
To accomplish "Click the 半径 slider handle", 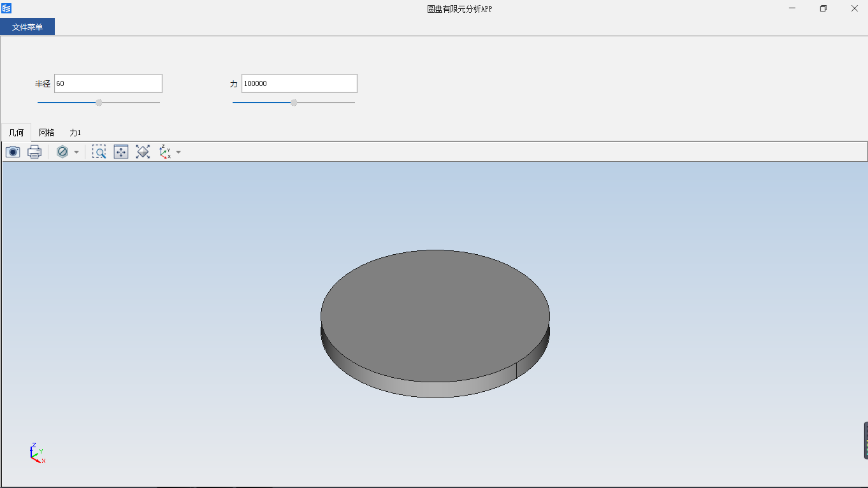I will point(99,103).
